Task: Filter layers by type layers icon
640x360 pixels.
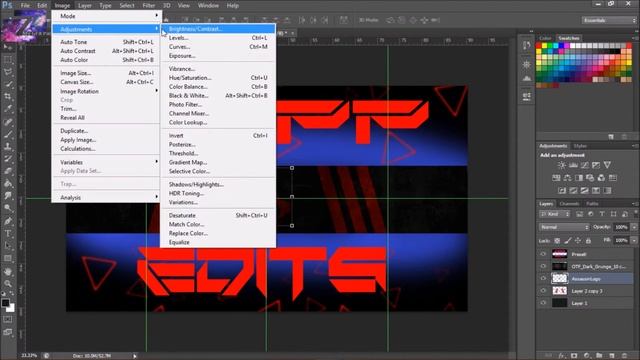Action: [x=602, y=214]
